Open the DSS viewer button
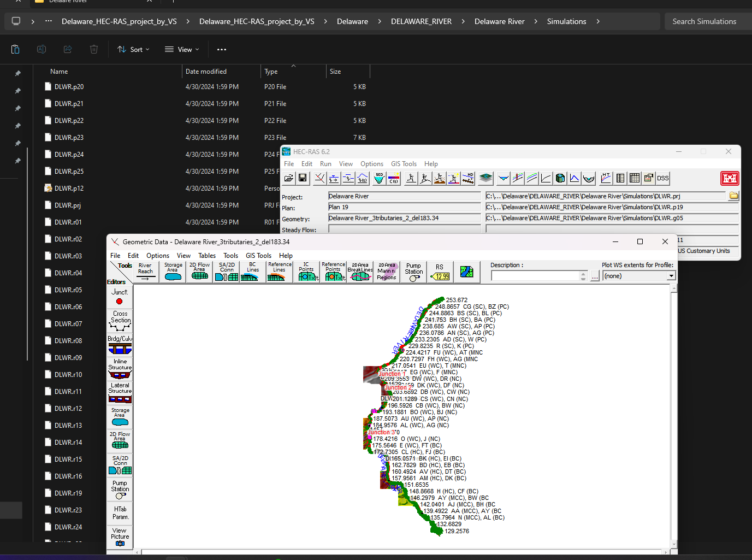 [662, 178]
